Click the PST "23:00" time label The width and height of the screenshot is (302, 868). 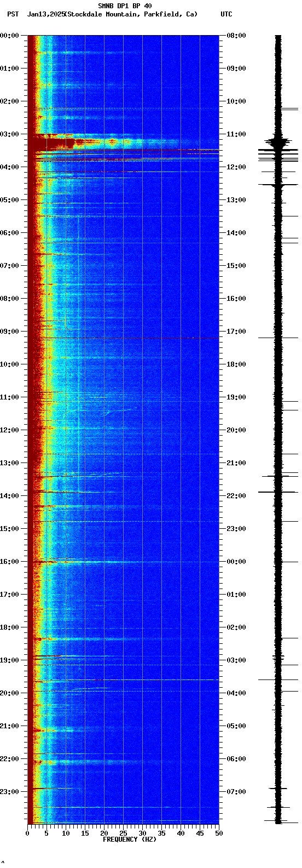tap(9, 792)
